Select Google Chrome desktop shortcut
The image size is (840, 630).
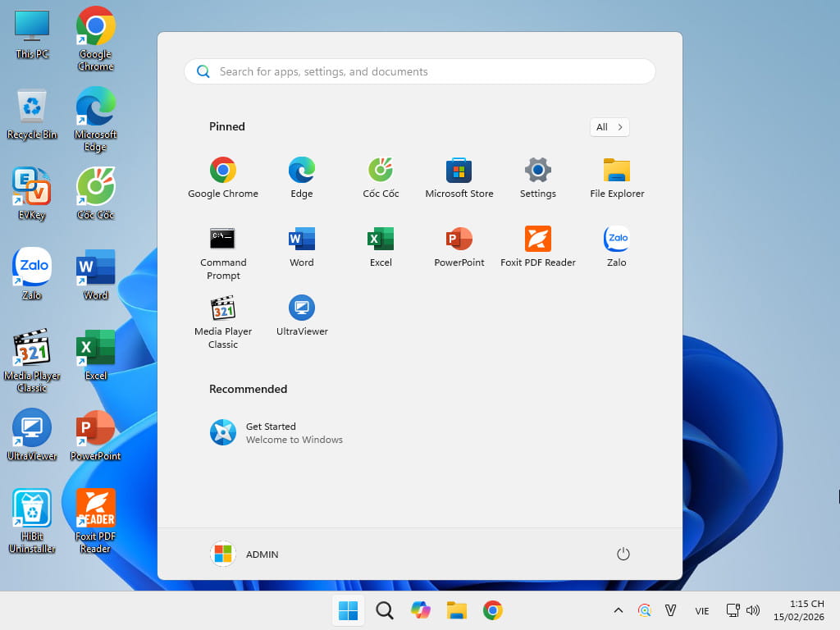[x=95, y=39]
